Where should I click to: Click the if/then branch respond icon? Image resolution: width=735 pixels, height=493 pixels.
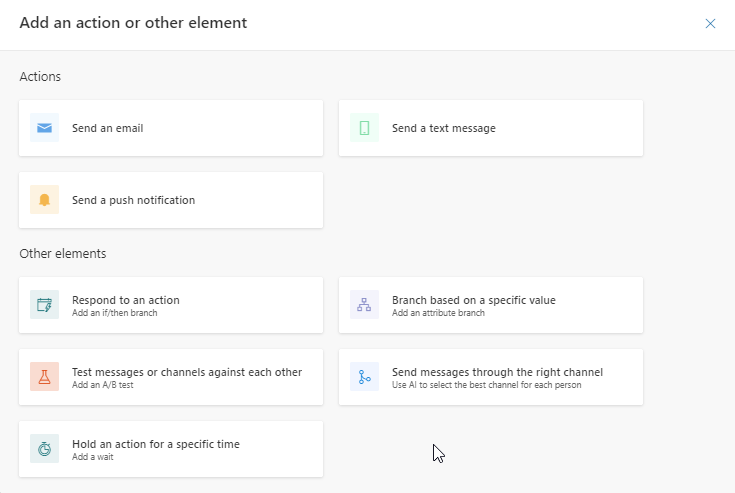(x=44, y=305)
